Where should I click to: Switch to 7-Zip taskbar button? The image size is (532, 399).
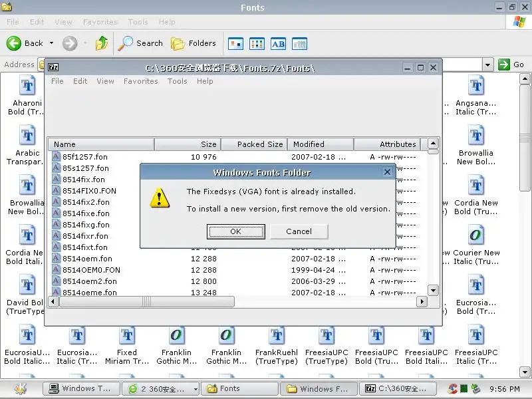pos(398,388)
